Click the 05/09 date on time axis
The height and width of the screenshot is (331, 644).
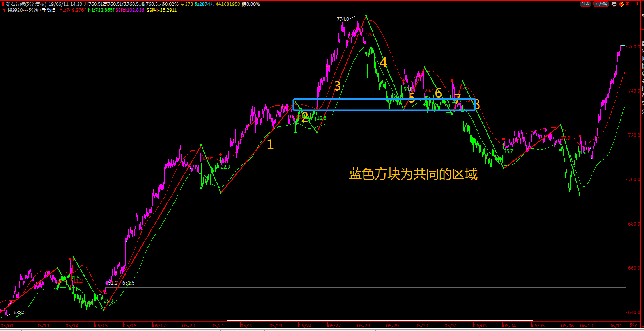[7, 326]
